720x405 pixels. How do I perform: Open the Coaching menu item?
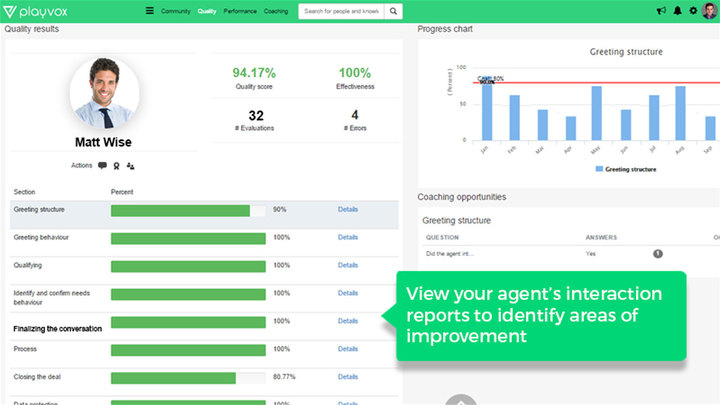pyautogui.click(x=276, y=11)
